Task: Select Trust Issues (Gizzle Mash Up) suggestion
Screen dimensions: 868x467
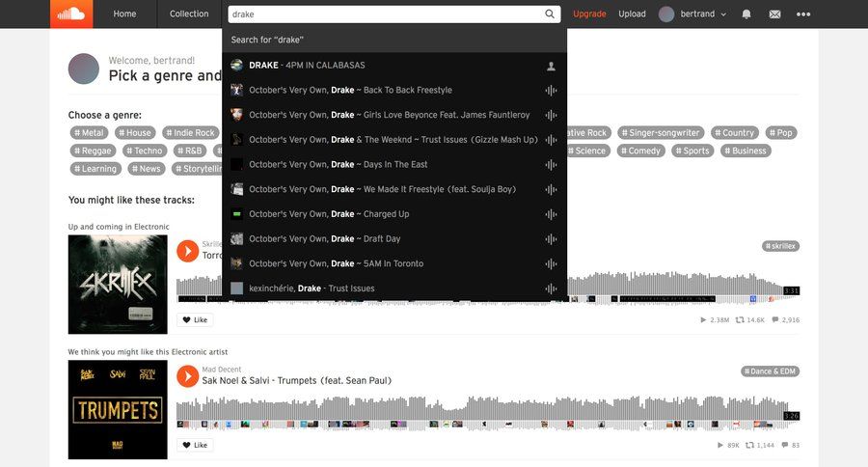Action: pos(394,140)
